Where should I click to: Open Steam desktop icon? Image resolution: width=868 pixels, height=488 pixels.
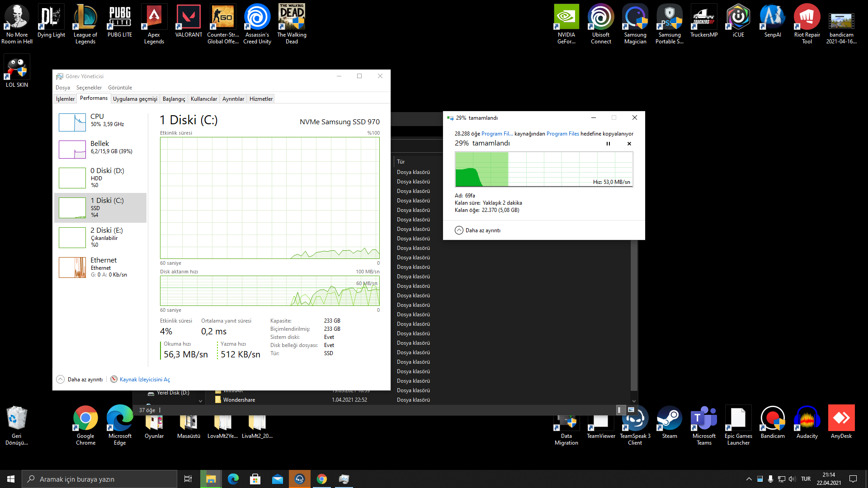(x=670, y=422)
